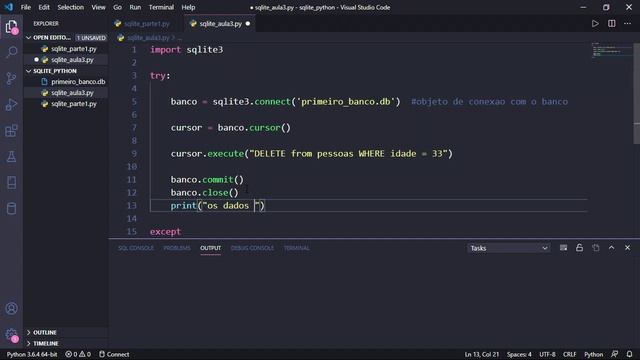Click the feedback icon in status bar
This screenshot has width=640, height=360.
pyautogui.click(x=614, y=354)
